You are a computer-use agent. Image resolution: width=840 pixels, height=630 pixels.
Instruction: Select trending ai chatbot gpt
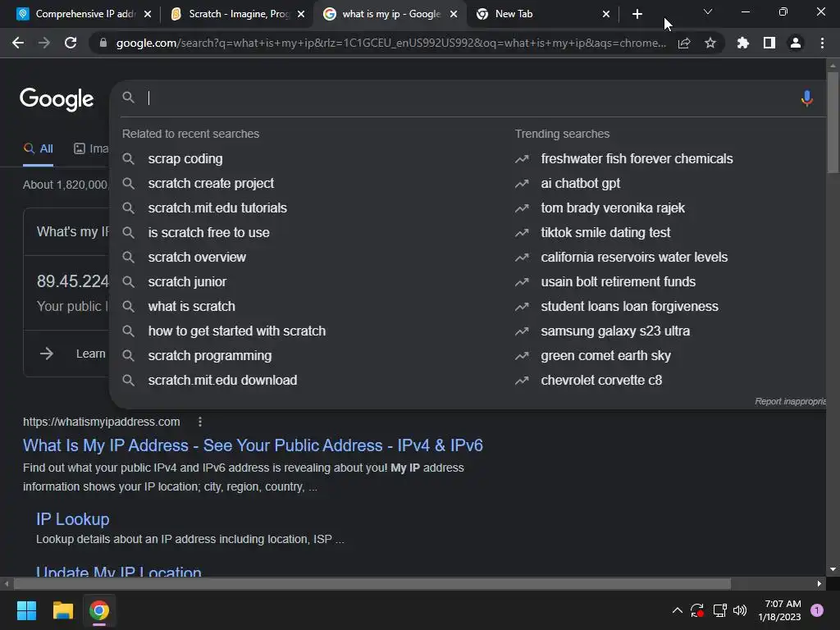tap(580, 184)
